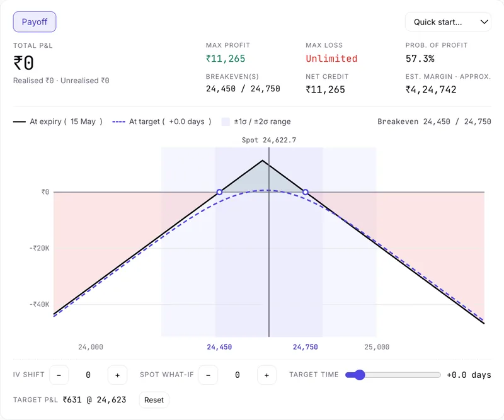
Task: Click the At expiry legend line
Action: click(x=20, y=122)
